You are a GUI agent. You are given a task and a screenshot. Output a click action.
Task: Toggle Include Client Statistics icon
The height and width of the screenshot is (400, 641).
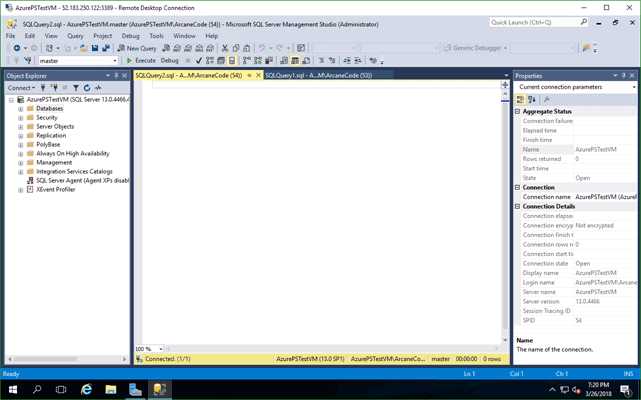click(x=269, y=61)
